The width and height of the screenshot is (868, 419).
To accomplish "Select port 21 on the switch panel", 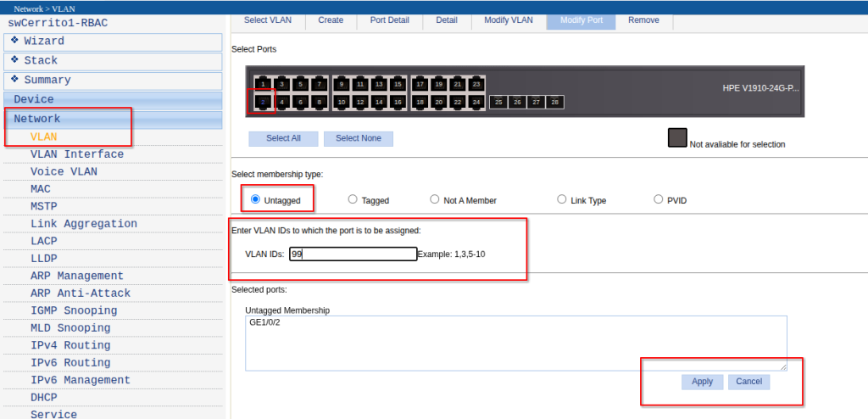I will pyautogui.click(x=457, y=84).
